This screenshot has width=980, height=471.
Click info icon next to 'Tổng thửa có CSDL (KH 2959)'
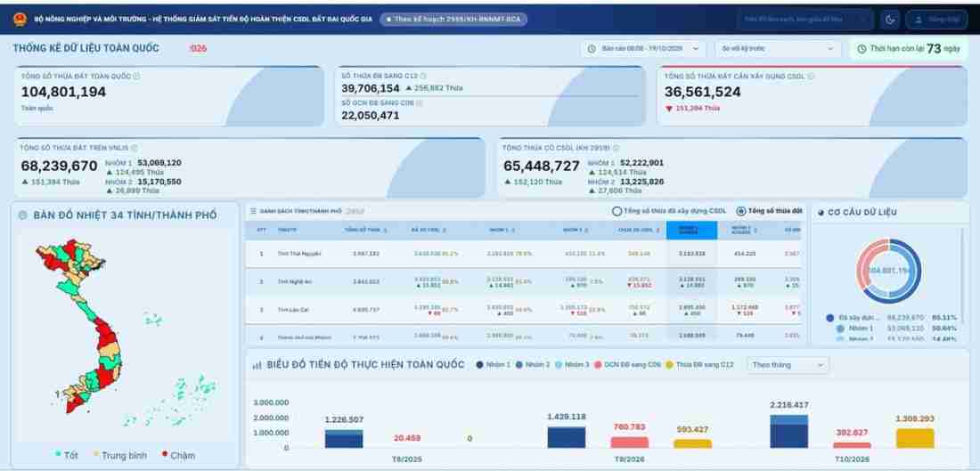click(x=616, y=148)
